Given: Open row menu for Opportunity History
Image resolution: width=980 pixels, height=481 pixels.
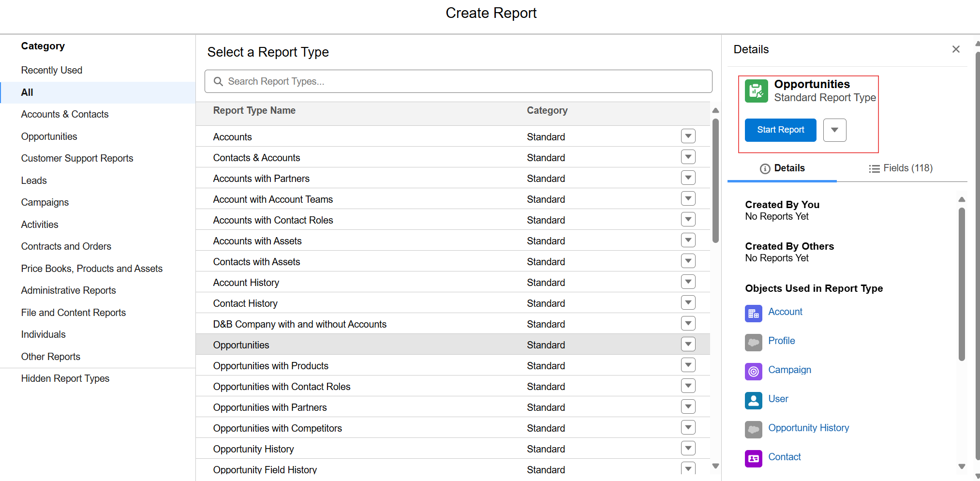Looking at the screenshot, I should pos(688,449).
